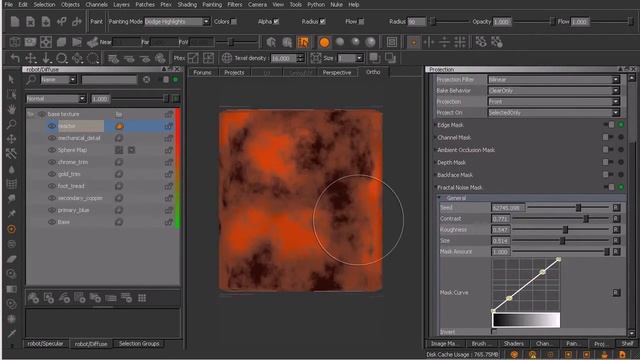Toggle the Radius checkbox

pyautogui.click(x=323, y=22)
